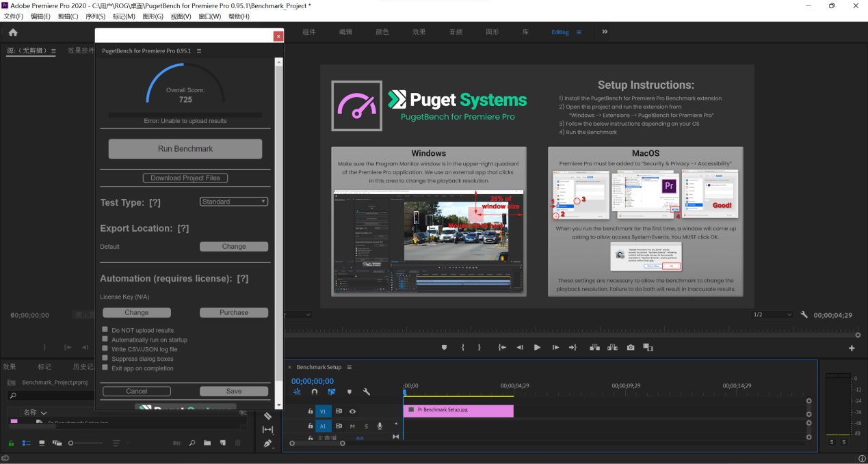Open playback resolution 1/2 dropdown
Image resolution: width=868 pixels, height=464 pixels.
[x=772, y=315]
